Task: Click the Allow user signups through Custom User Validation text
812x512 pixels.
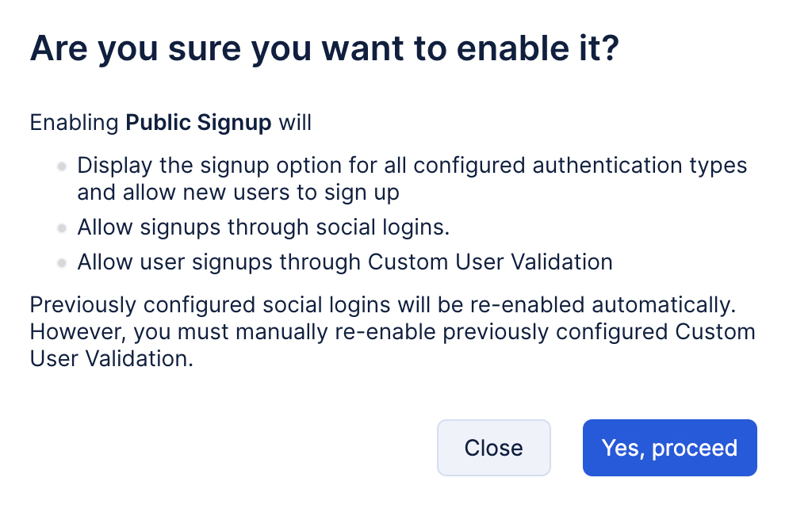Action: 345,262
